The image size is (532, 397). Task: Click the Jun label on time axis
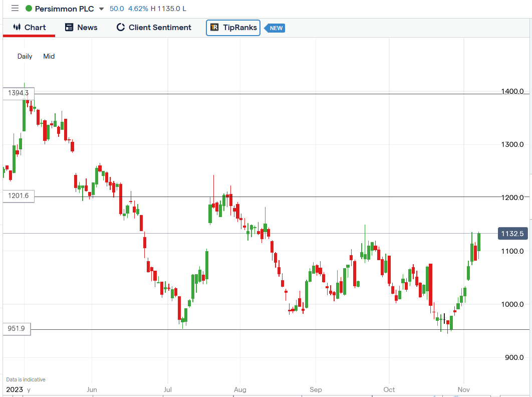coord(92,390)
